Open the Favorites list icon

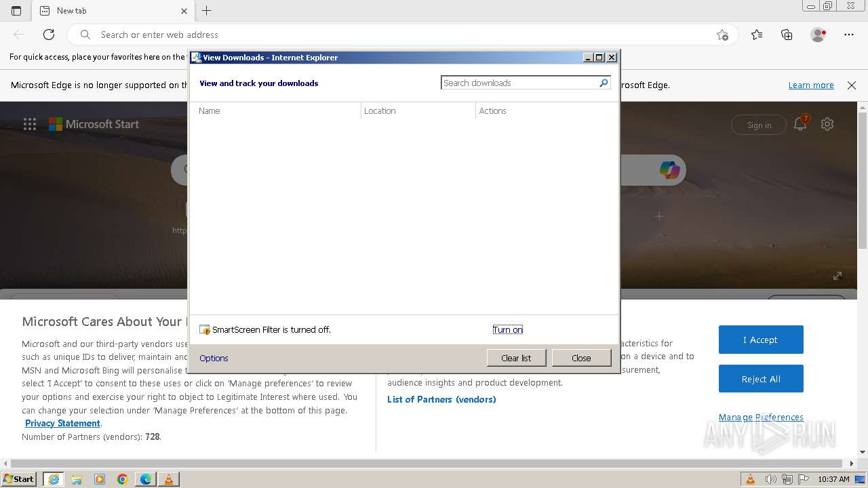coord(757,35)
